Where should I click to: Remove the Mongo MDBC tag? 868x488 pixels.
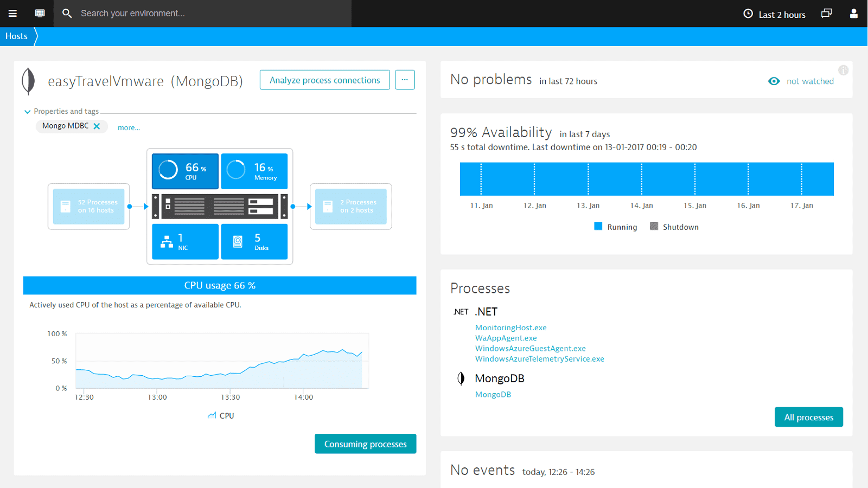97,126
